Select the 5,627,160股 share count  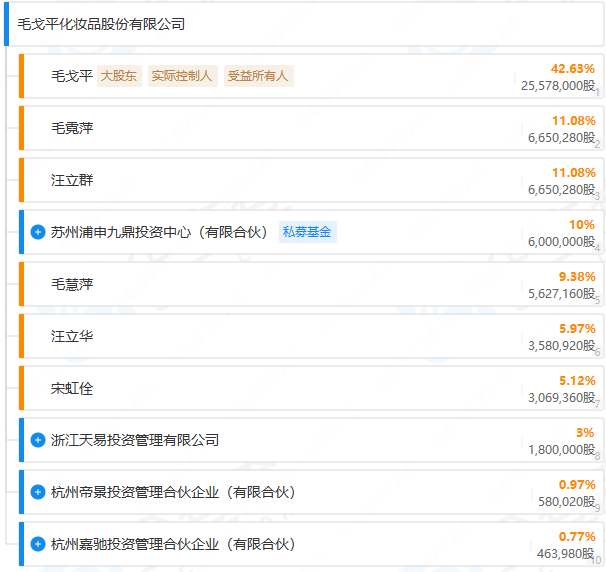coord(562,294)
